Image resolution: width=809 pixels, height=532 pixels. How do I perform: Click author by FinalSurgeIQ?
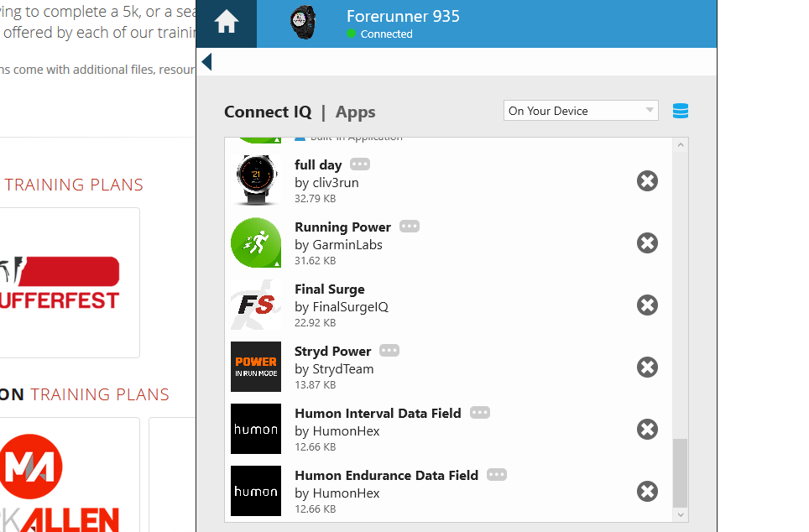342,307
